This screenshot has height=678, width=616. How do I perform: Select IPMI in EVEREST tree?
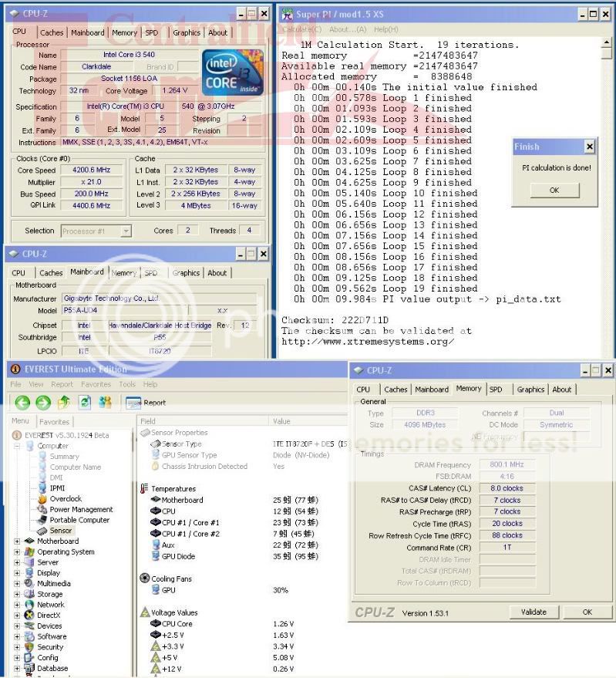(x=57, y=488)
